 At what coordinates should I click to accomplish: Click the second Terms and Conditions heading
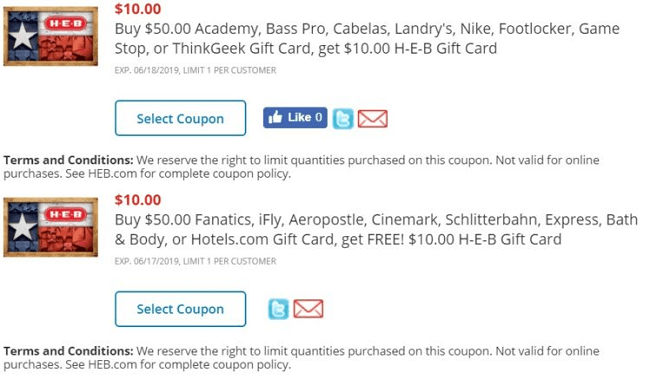tap(68, 351)
